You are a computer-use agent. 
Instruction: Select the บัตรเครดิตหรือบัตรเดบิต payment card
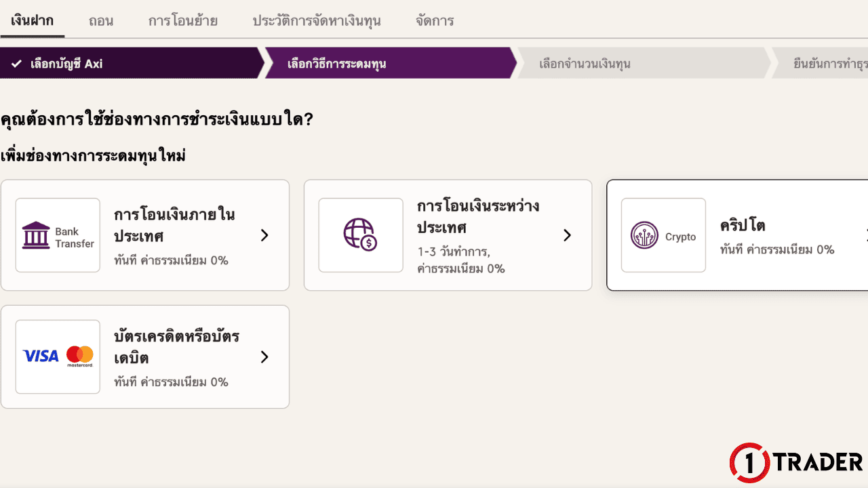tap(145, 357)
